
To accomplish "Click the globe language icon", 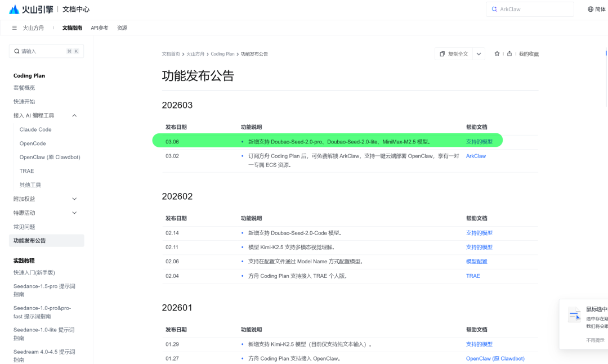I will click(x=590, y=9).
